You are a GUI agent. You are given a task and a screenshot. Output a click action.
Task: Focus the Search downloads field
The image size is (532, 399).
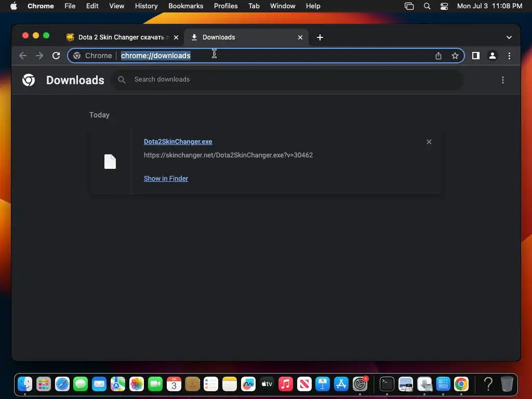pos(288,79)
